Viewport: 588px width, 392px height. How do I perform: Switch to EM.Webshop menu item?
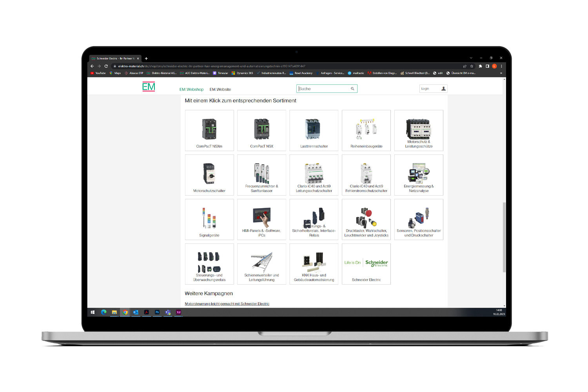[x=191, y=89]
